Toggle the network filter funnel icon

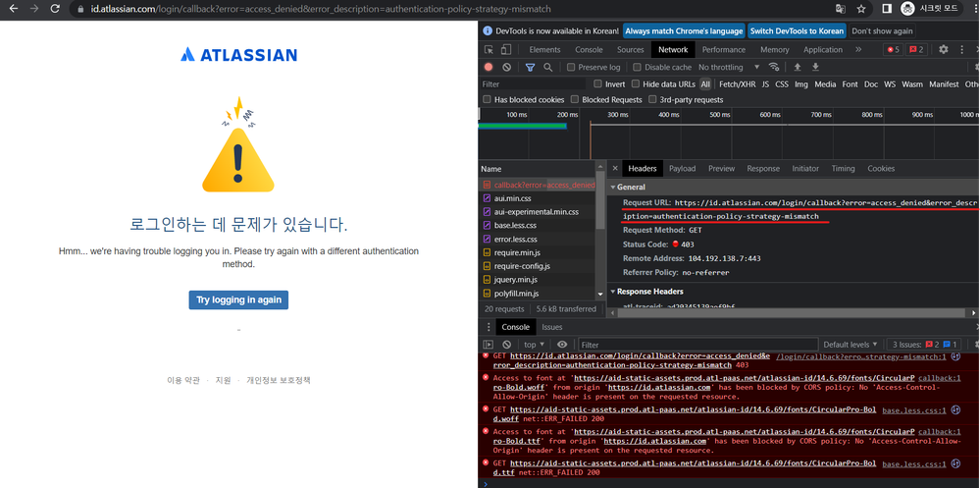tap(530, 67)
